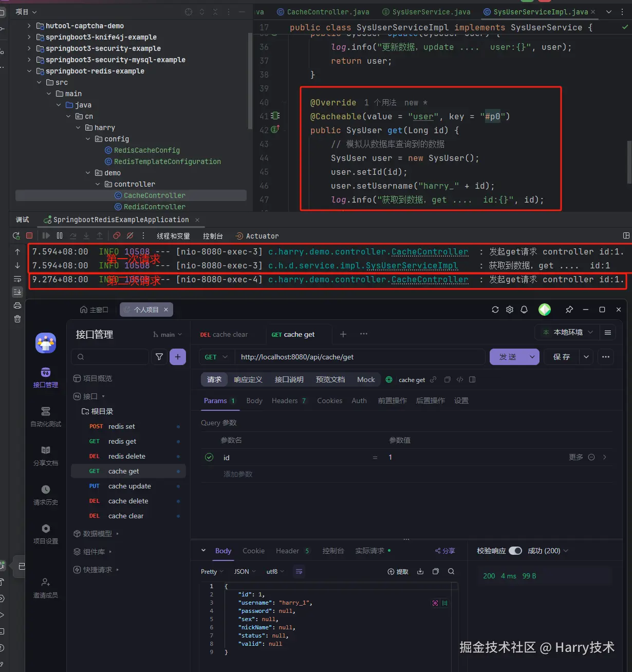This screenshot has height=672, width=632.
Task: Click the 发送 send button
Action: click(508, 357)
